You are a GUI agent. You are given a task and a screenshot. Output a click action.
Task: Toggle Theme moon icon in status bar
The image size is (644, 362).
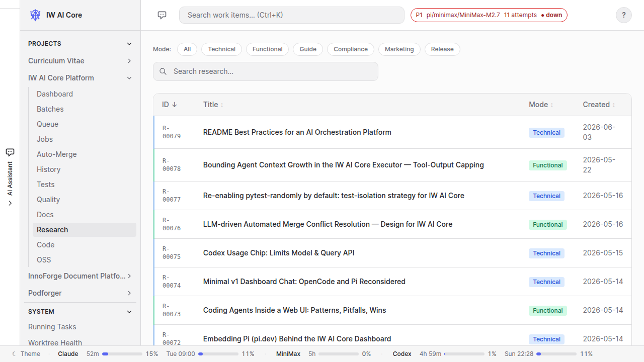coord(14,354)
